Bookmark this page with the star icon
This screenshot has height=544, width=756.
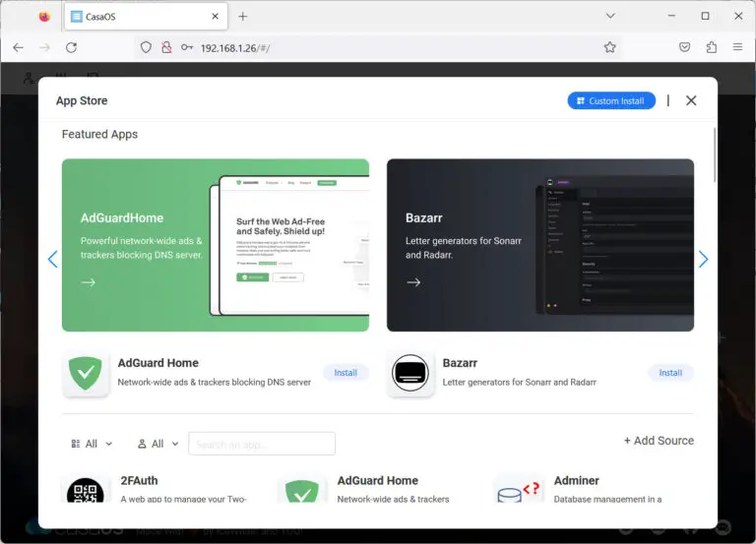[609, 47]
